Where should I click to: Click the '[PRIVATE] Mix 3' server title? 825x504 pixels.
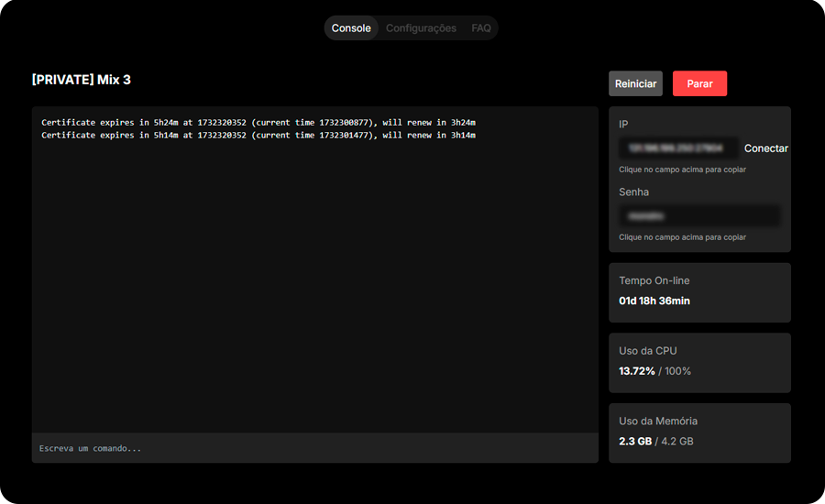[82, 80]
